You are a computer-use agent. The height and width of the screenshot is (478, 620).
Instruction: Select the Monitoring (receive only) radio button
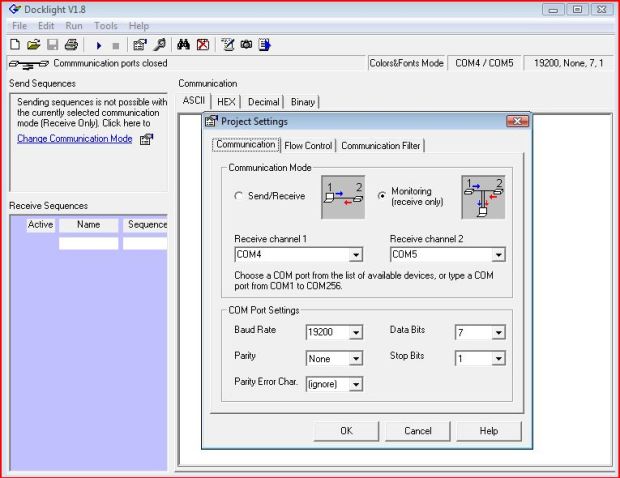(x=382, y=196)
